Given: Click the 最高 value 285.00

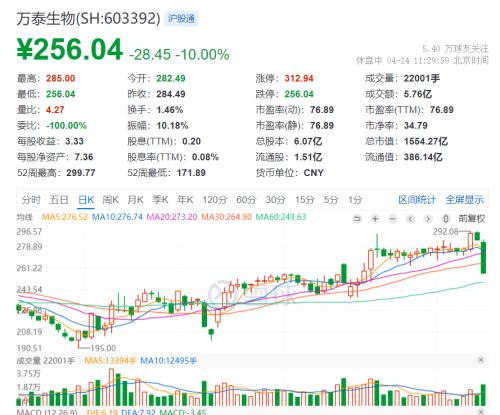Looking at the screenshot, I should [61, 79].
